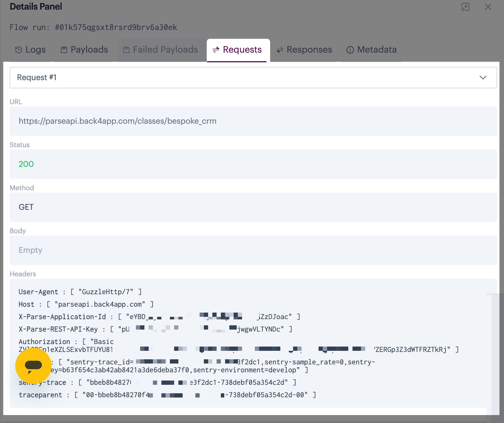The height and width of the screenshot is (423, 504).
Task: Collapse the Details Panel with the shrink icon
Action: [465, 7]
